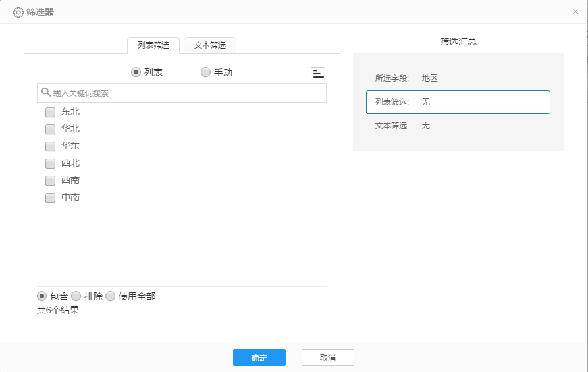Enable the 华东 checkbox
The image size is (588, 372).
(x=50, y=146)
